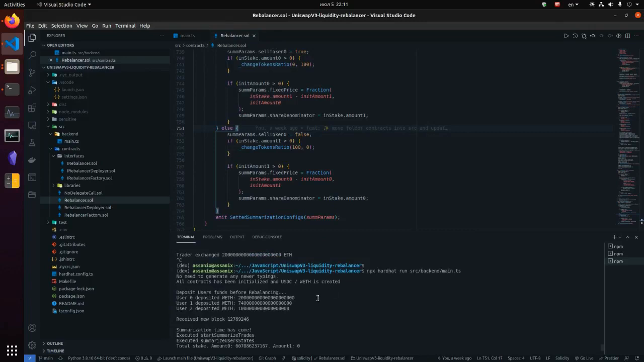Expand the node_modules folder
The width and height of the screenshot is (644, 362).
click(x=48, y=112)
